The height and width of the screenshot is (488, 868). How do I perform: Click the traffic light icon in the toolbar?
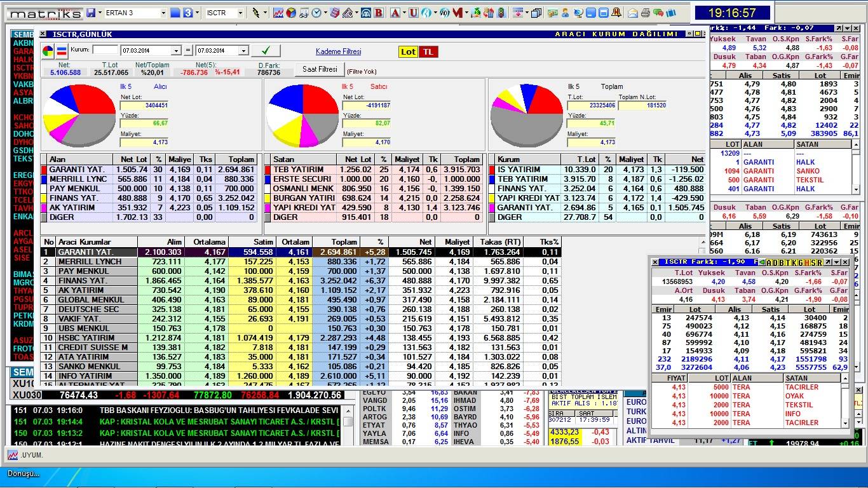pyautogui.click(x=501, y=13)
